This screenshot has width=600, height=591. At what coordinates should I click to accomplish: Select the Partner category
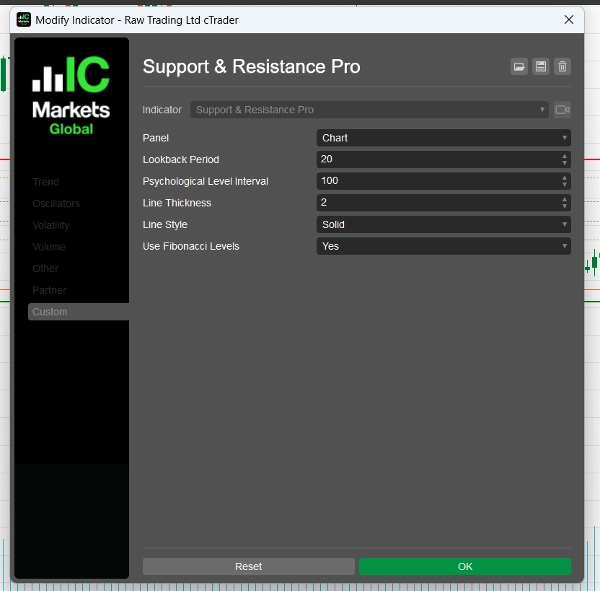click(49, 290)
